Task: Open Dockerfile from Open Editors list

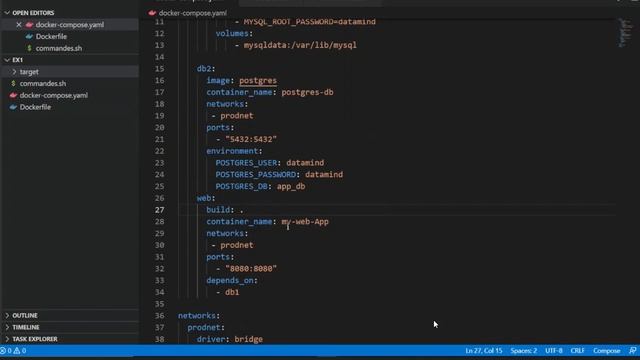Action: 51,37
